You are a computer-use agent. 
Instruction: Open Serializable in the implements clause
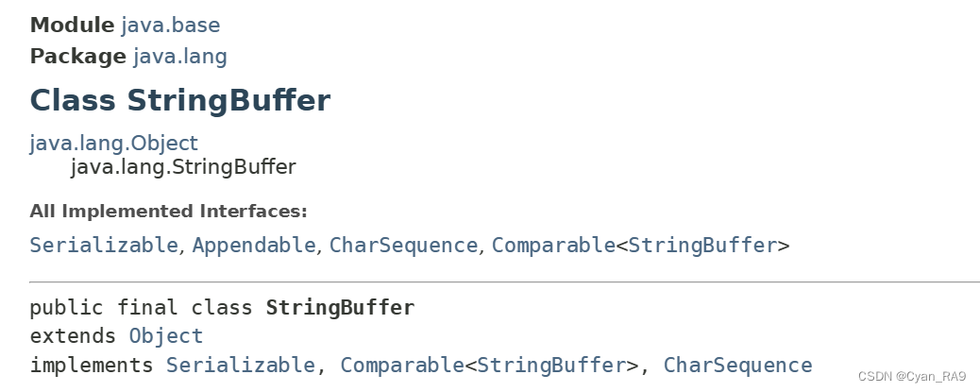pos(241,366)
